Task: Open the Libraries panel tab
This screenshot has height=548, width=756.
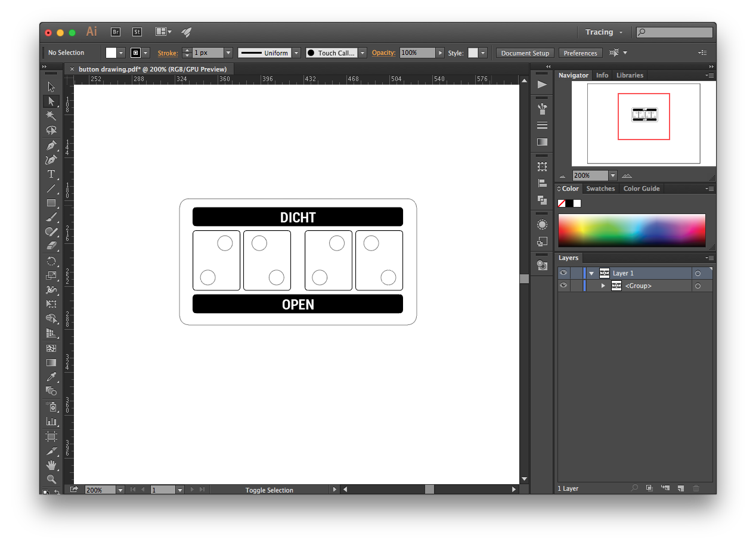Action: pos(630,75)
